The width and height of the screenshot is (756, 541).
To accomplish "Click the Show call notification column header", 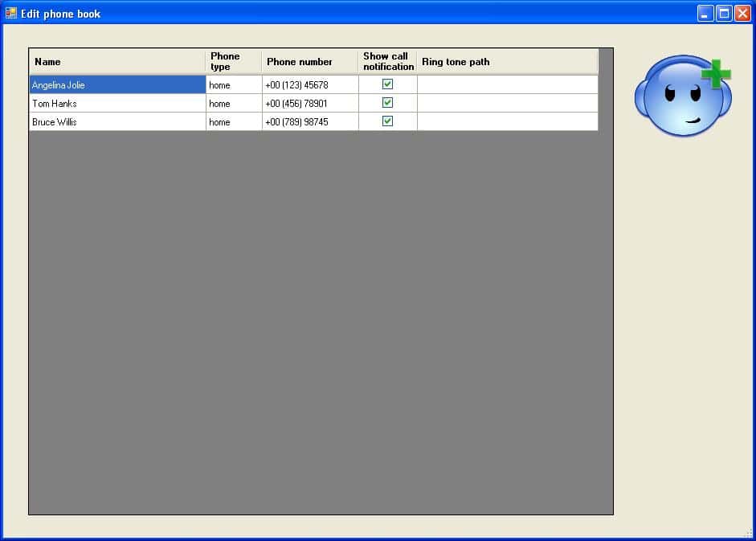I will point(387,62).
